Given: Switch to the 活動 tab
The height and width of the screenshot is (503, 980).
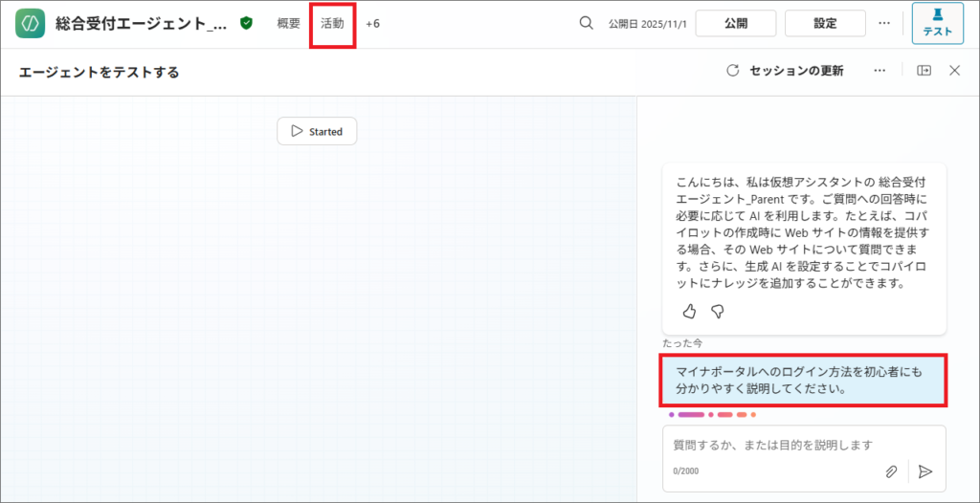Looking at the screenshot, I should coord(332,23).
